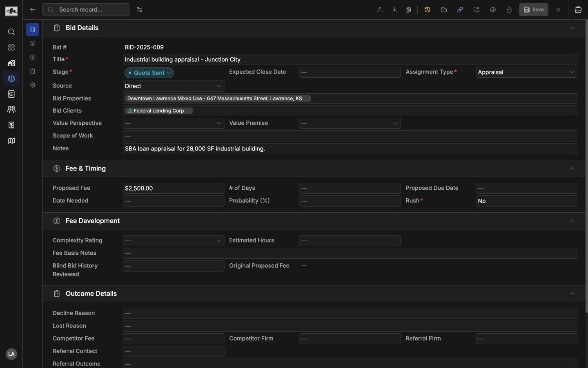
Task: Go back with the left arrow icon
Action: (x=33, y=10)
